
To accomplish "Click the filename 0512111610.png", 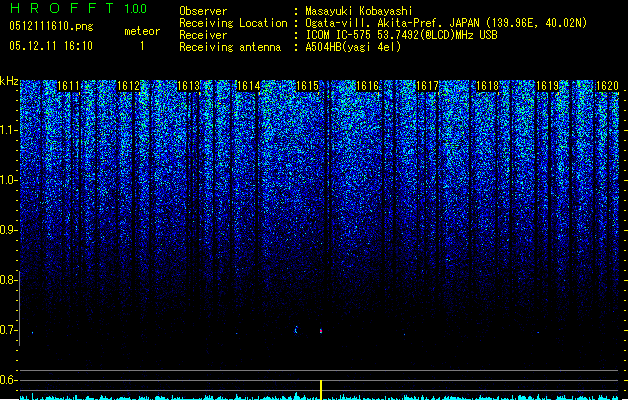I will pyautogui.click(x=51, y=26).
